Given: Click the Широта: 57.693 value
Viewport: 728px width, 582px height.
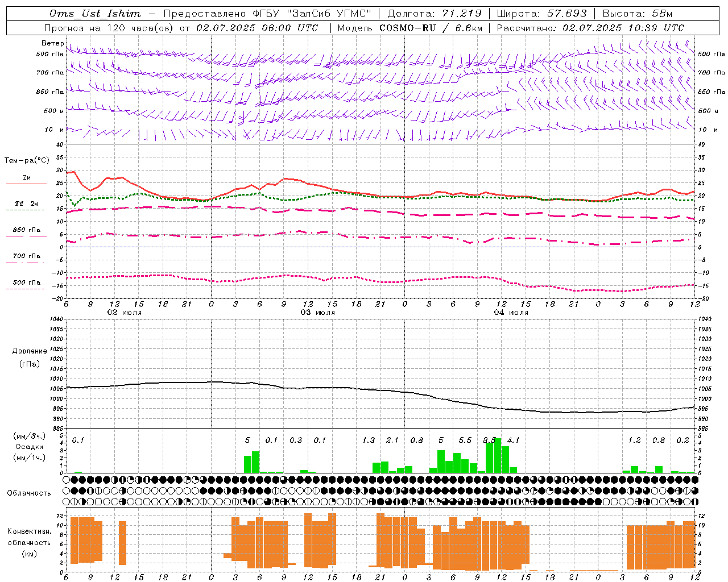Looking at the screenshot, I should (542, 14).
